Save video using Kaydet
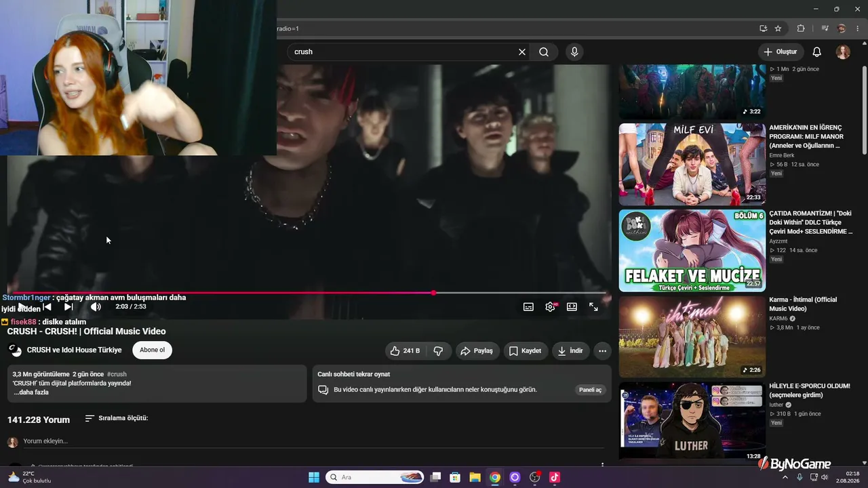The image size is (868, 488). 526,351
